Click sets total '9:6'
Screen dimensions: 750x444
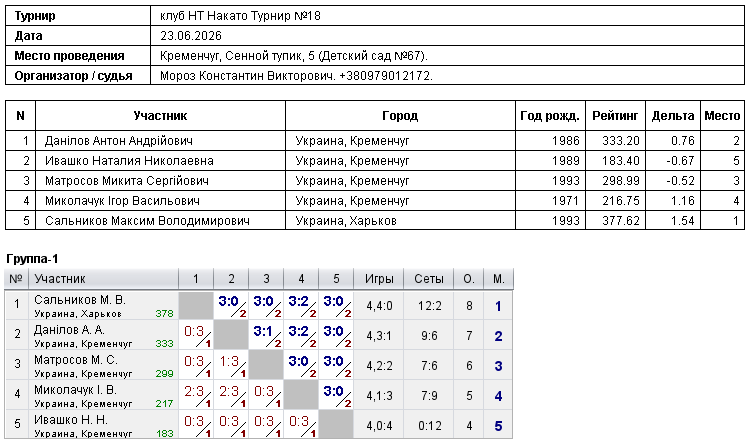point(429,336)
